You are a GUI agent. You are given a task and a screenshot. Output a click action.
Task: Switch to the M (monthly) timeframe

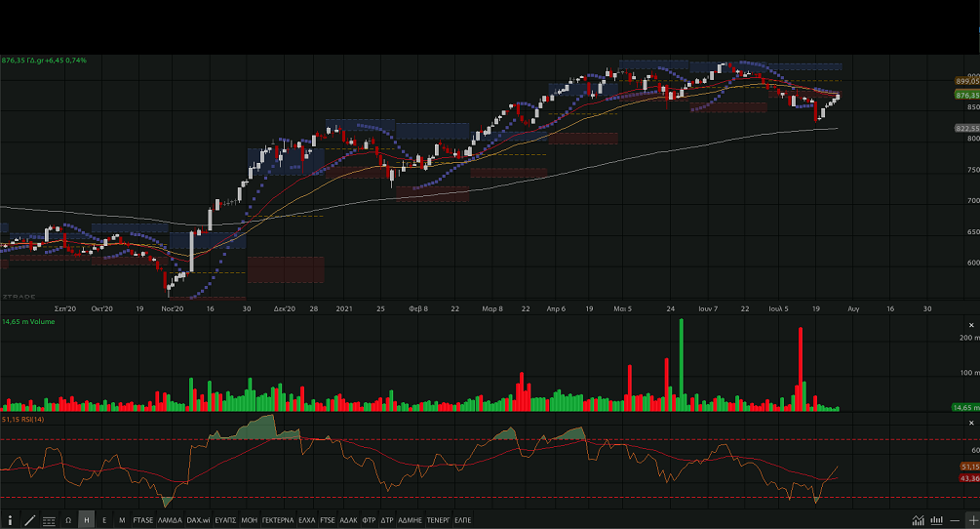click(x=122, y=520)
